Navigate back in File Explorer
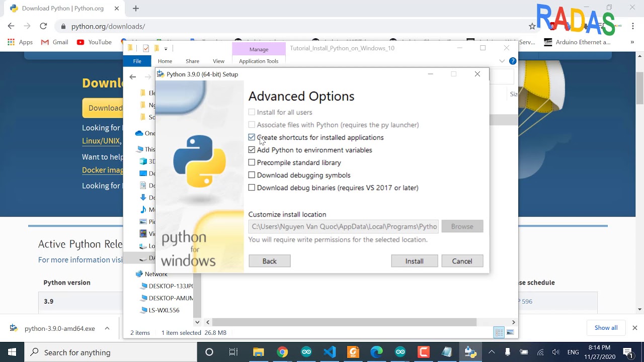 [x=132, y=77]
